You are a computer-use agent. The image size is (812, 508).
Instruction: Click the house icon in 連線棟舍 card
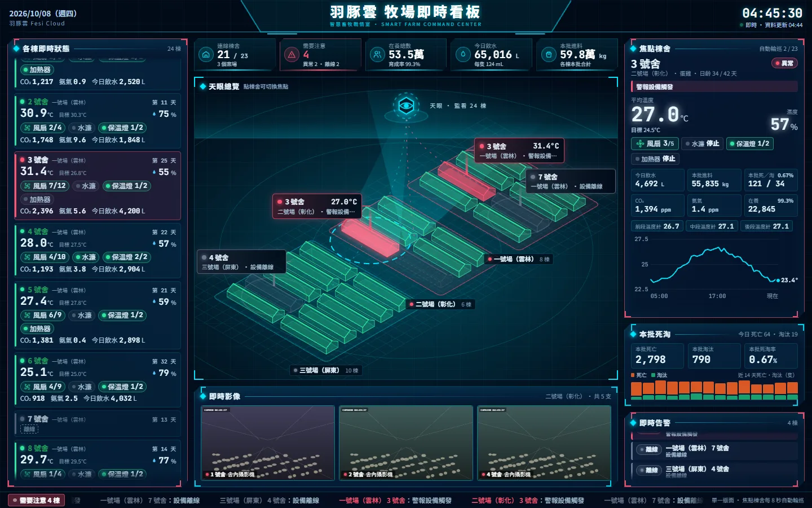point(206,55)
